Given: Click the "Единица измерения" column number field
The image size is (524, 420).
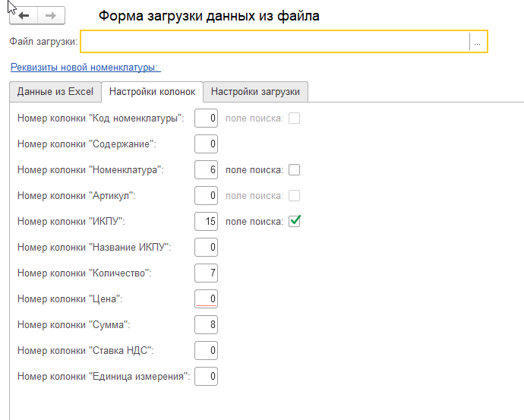Looking at the screenshot, I should (207, 376).
